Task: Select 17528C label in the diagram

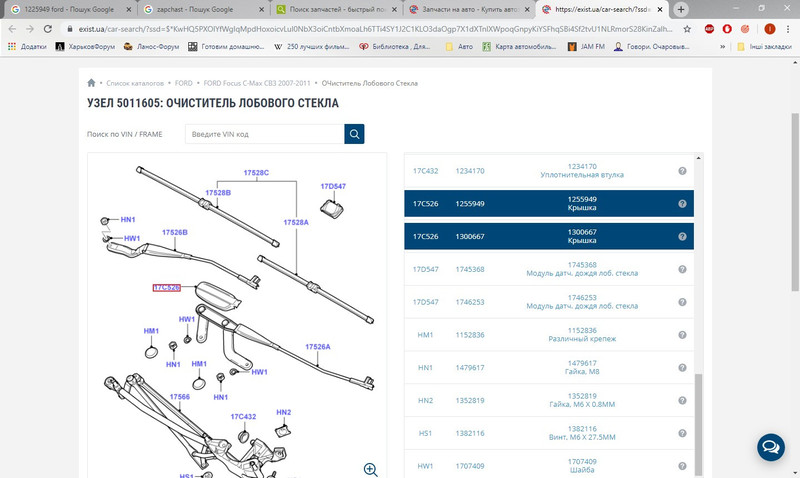Action: (x=256, y=173)
